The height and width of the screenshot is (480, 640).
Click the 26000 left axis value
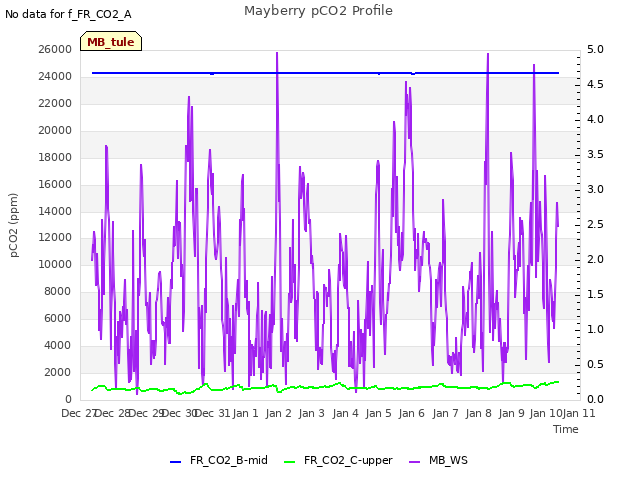(x=55, y=49)
